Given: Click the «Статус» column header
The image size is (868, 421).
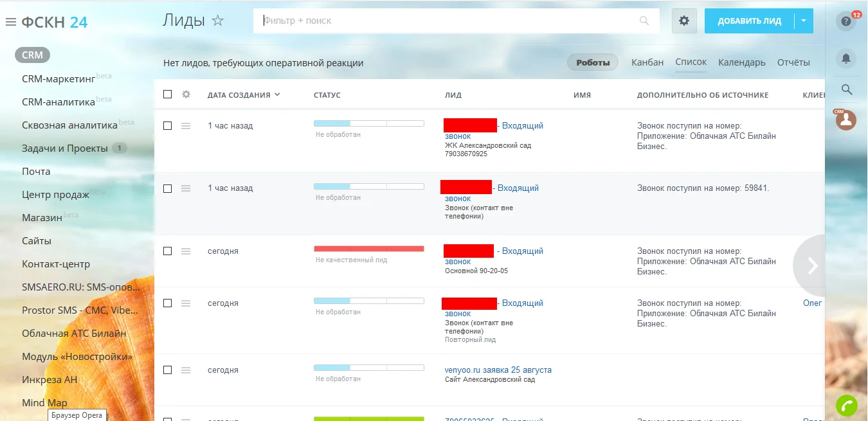Looking at the screenshot, I should (x=327, y=94).
